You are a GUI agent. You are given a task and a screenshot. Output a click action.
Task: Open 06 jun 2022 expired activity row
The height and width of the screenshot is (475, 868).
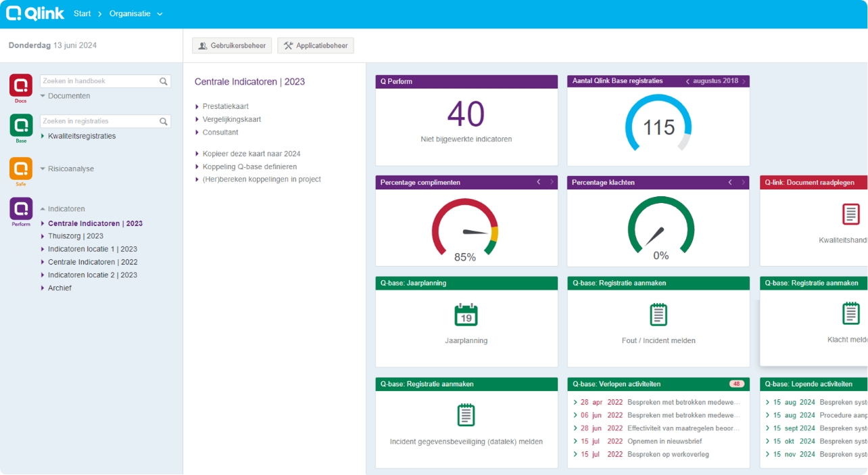[656, 415]
